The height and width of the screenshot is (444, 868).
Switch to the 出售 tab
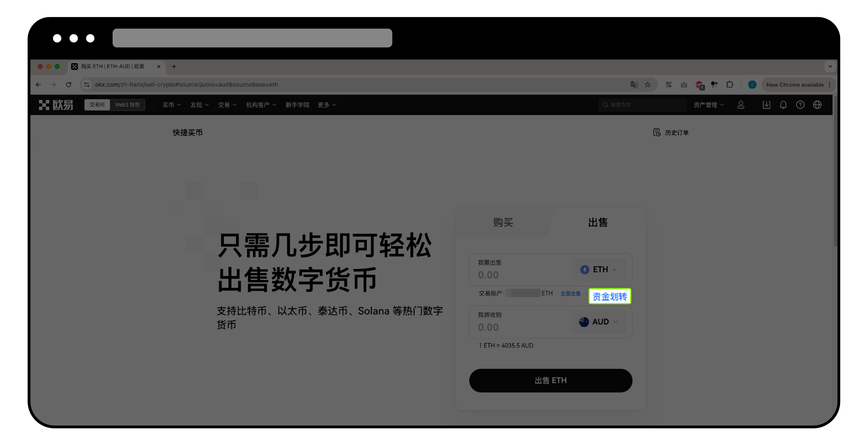tap(598, 222)
